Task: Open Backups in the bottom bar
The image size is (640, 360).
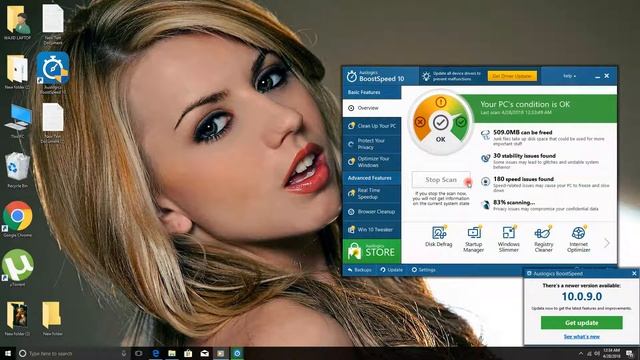Action: point(360,270)
